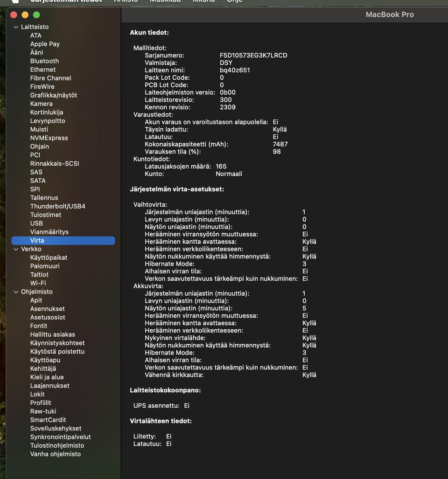Screen dimensions: 448x479
Task: Select PCI in the hardware list
Action: coord(35,155)
